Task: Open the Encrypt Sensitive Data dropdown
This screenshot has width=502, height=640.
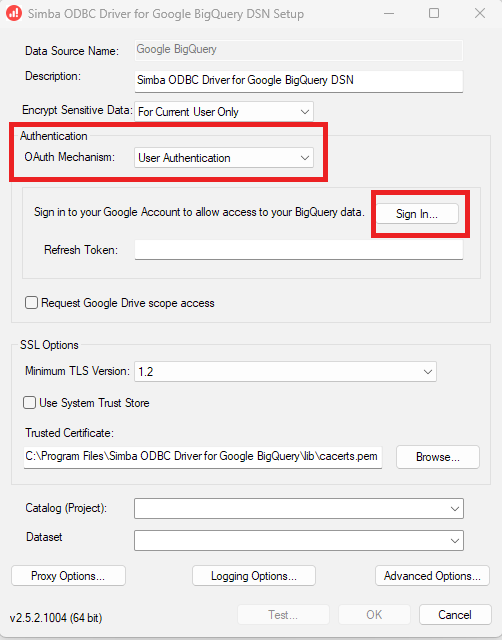Action: point(224,112)
